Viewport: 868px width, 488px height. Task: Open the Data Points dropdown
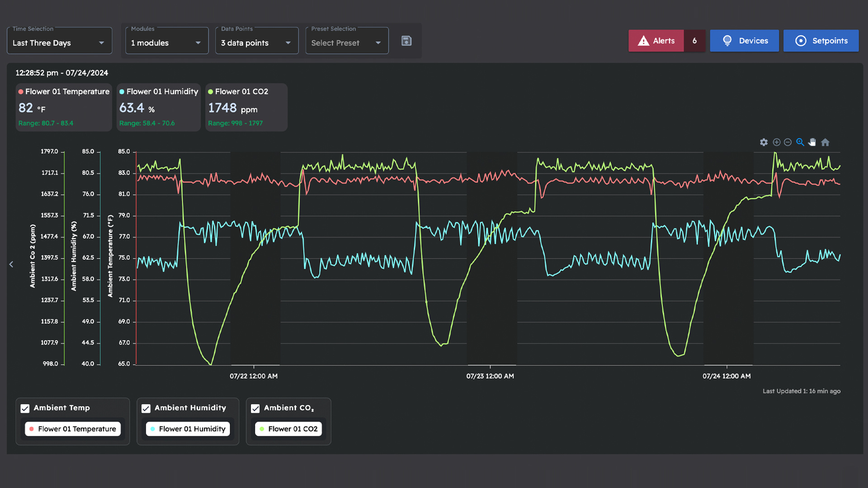[256, 43]
